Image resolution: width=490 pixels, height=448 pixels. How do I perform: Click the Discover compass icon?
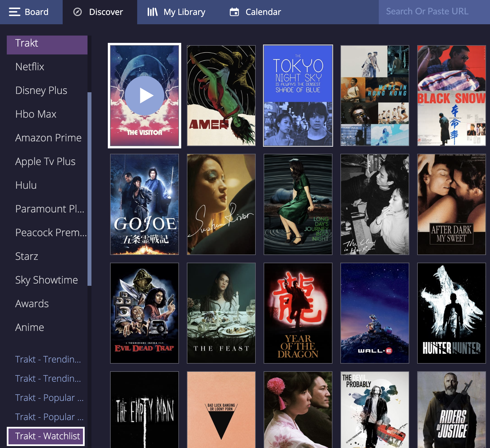(77, 12)
